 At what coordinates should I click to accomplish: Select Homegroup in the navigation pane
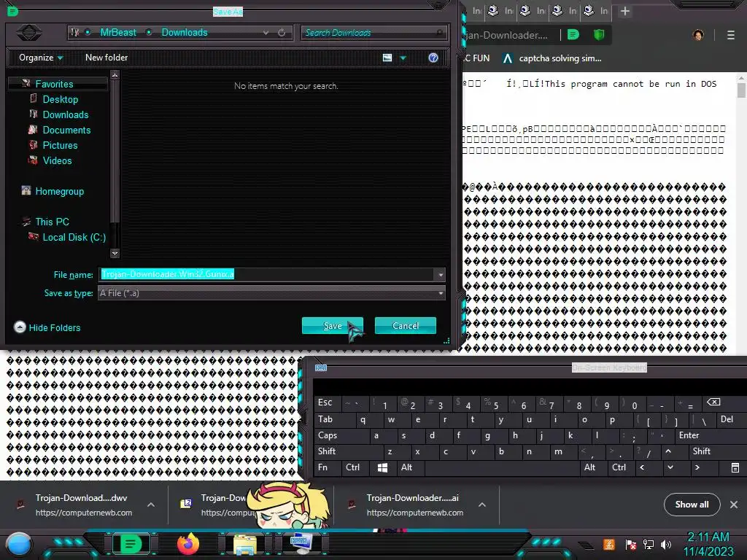[x=59, y=192]
